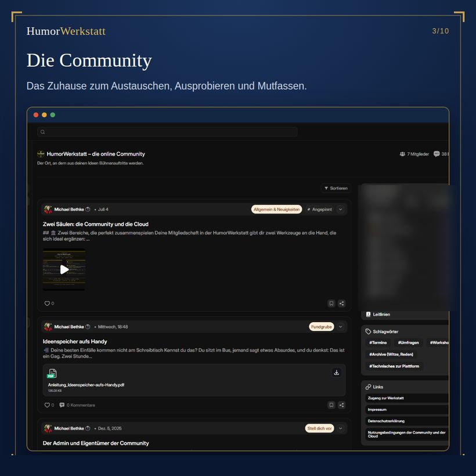
Task: Click the search magnifier icon
Action: (42, 132)
